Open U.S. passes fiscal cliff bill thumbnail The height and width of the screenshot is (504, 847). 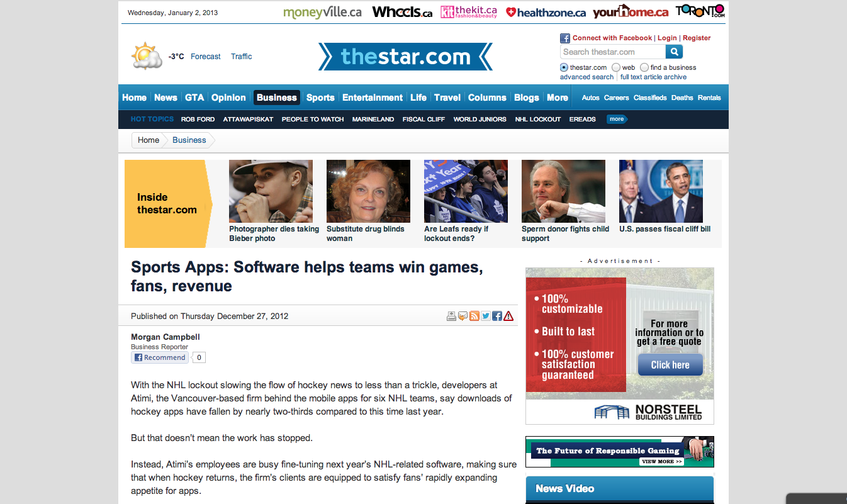(661, 191)
